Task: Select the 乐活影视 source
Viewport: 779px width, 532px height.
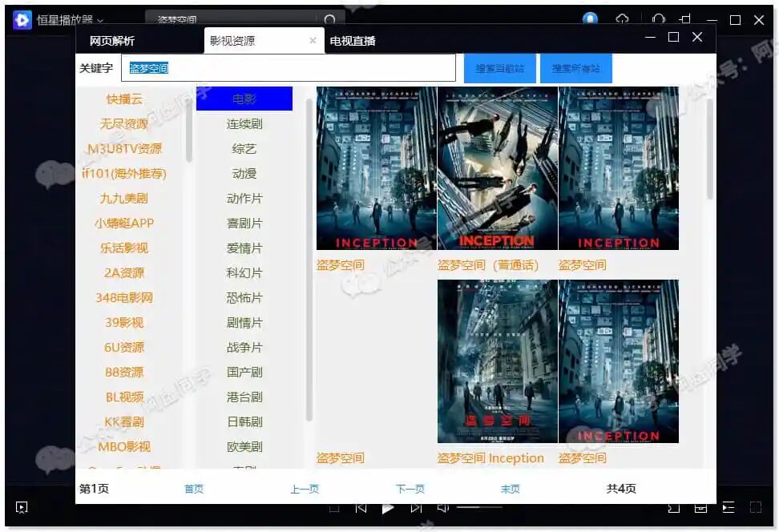Action: [124, 248]
